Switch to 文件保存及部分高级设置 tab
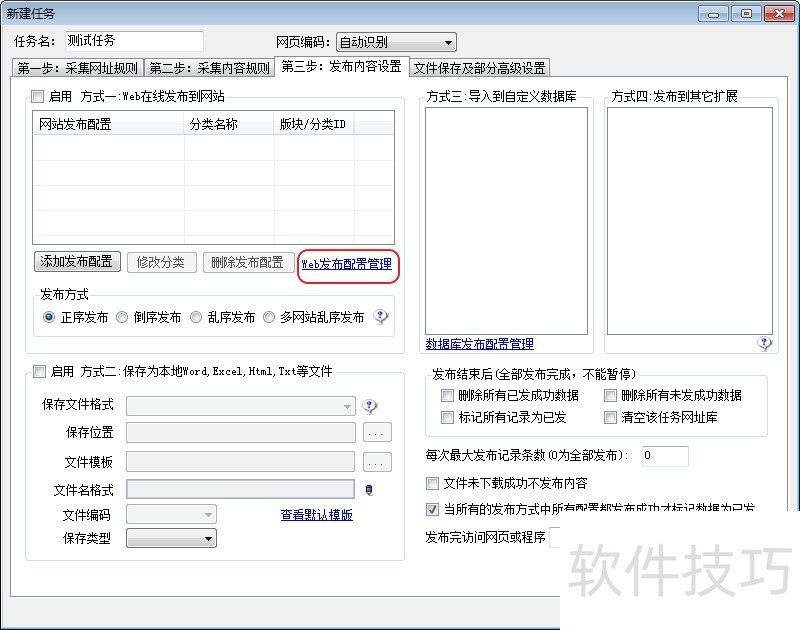This screenshot has width=800, height=630. click(479, 68)
